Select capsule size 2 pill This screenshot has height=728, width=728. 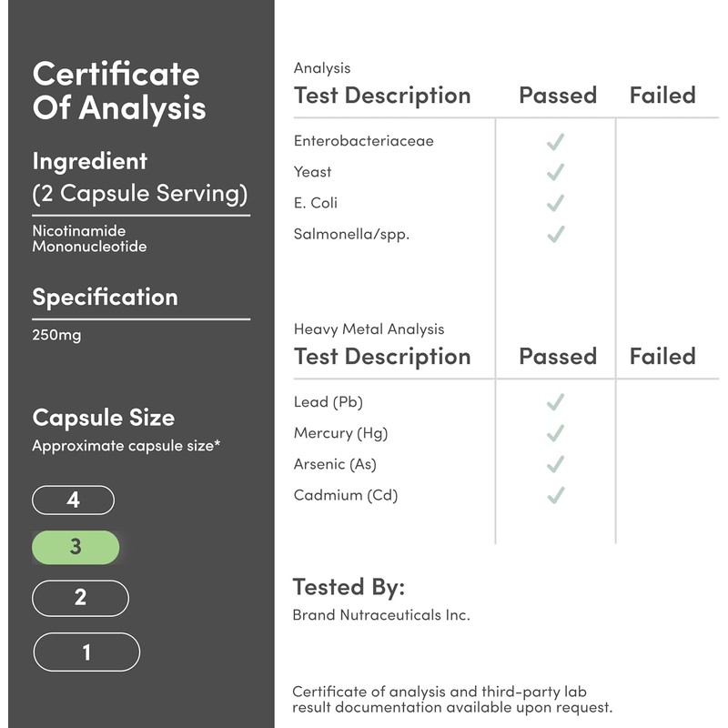point(80,598)
